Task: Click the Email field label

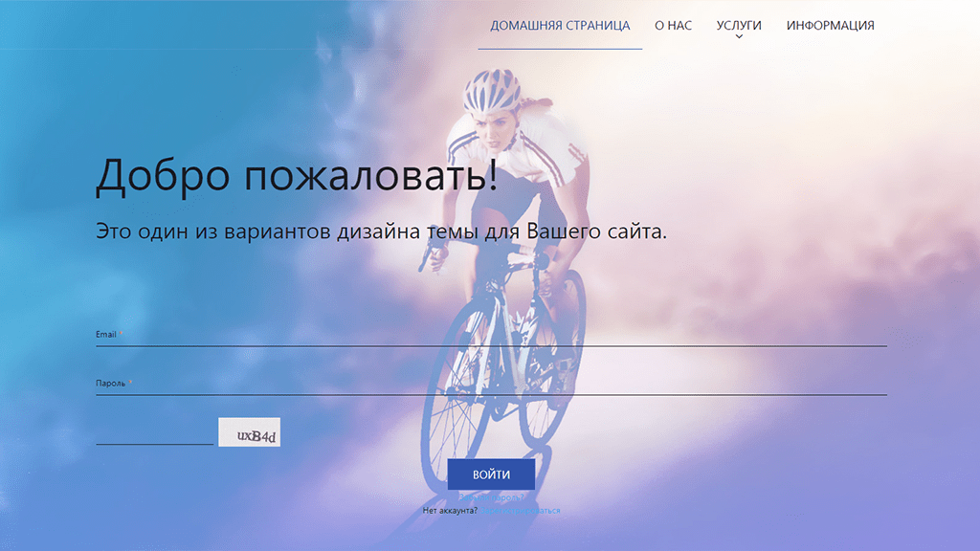Action: pos(105,334)
